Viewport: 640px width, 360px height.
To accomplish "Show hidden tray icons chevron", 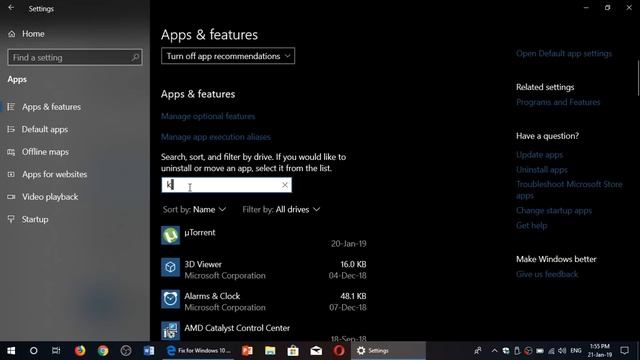I will coord(494,351).
